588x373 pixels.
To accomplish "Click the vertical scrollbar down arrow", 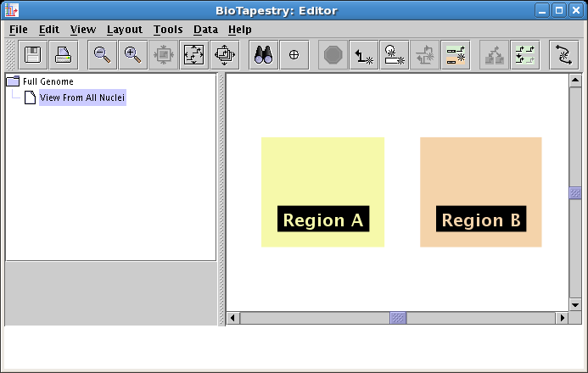I will pos(574,303).
